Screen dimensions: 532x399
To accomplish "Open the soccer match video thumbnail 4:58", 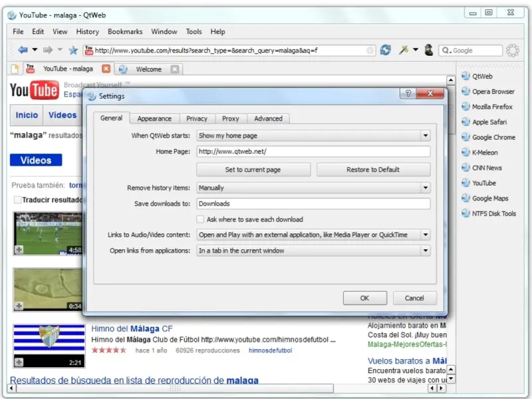I will point(48,233).
